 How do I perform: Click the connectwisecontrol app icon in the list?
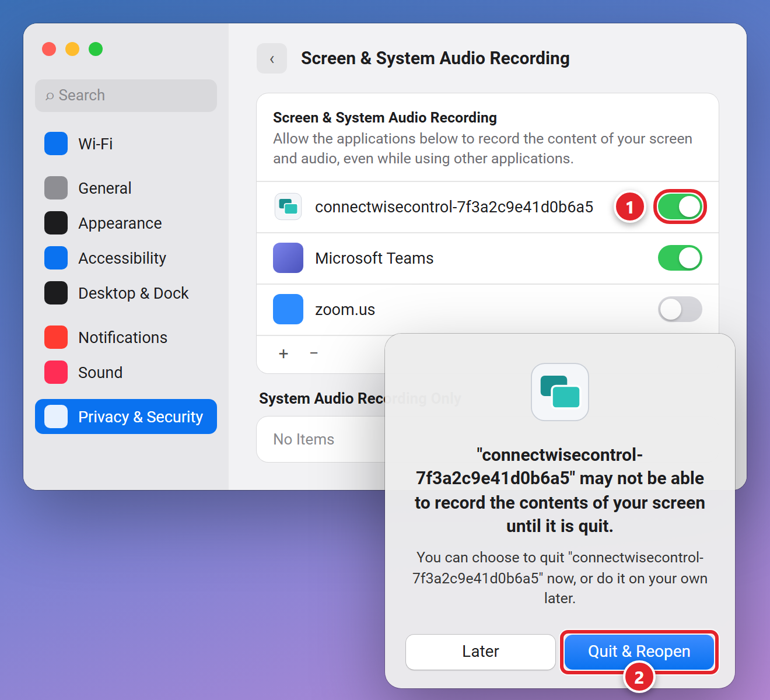pyautogui.click(x=288, y=206)
